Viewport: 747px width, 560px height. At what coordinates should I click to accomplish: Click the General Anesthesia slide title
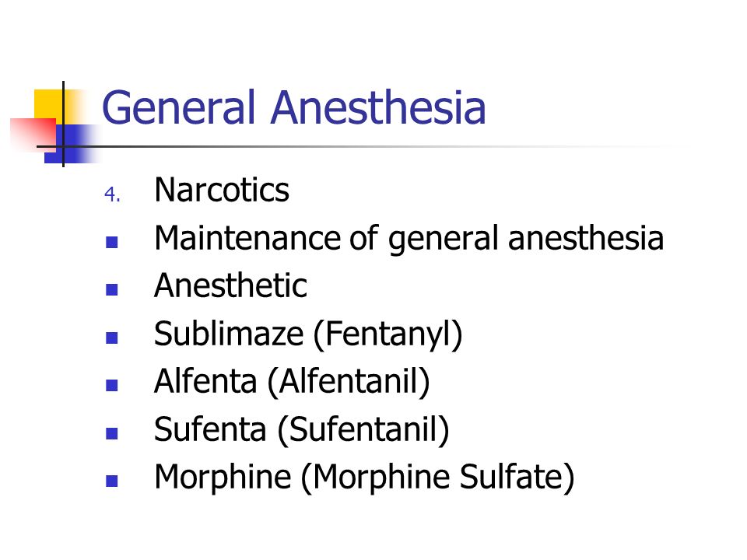tap(294, 107)
